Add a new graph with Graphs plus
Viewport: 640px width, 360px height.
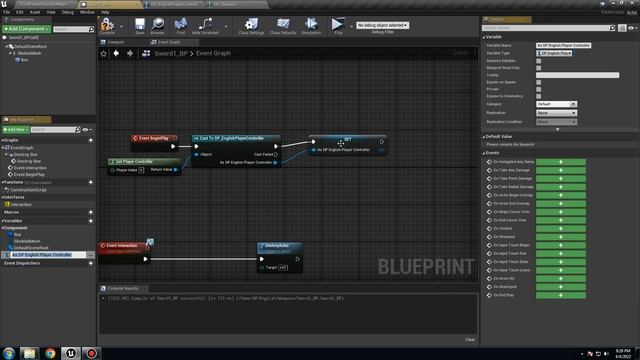click(91, 140)
